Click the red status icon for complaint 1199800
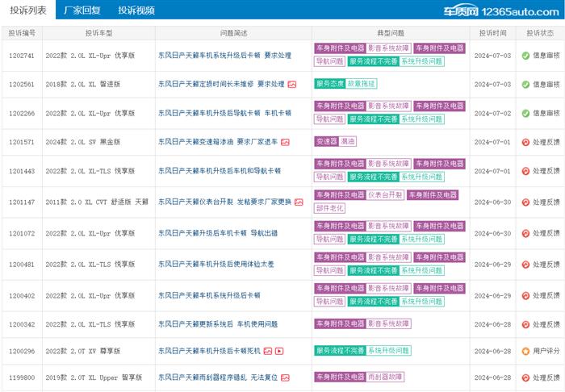This screenshot has width=565, height=392. coord(525,377)
